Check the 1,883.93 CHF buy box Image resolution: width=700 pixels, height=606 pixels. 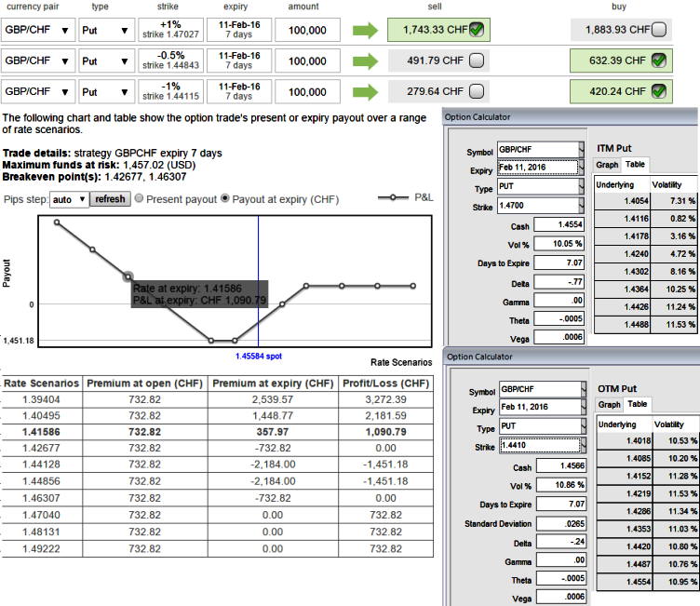[x=659, y=30]
